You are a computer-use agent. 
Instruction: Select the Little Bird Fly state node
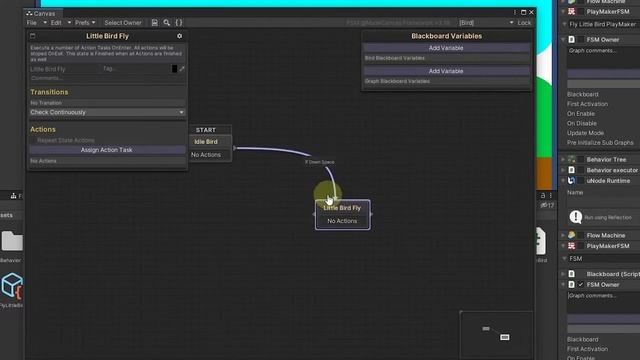(x=342, y=215)
